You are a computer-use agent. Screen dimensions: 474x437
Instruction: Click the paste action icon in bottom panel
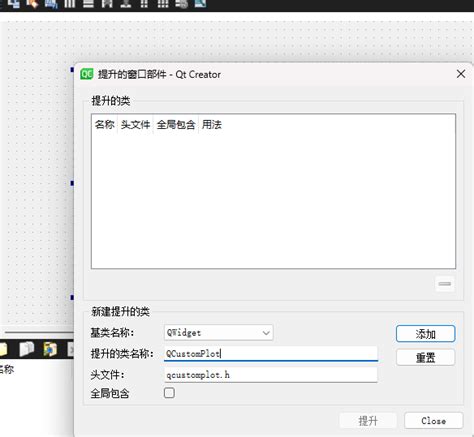click(x=50, y=349)
